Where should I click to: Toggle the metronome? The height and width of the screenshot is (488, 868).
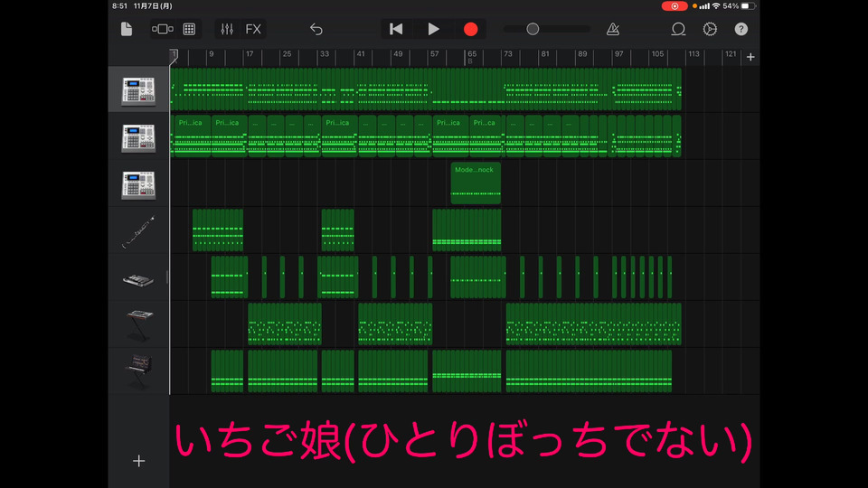[613, 29]
